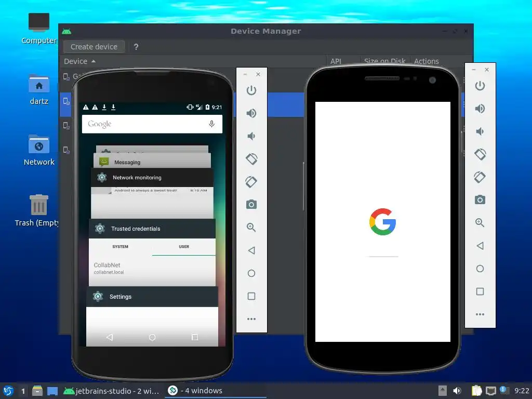Rotate left in right emulator toolbar
Viewport: 532px width, 399px height.
point(480,154)
